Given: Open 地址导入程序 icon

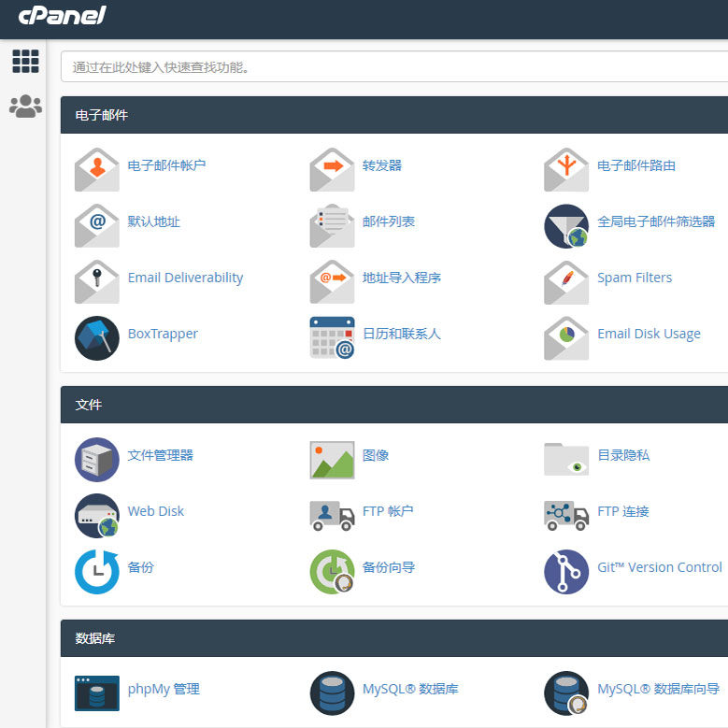Looking at the screenshot, I should point(332,282).
